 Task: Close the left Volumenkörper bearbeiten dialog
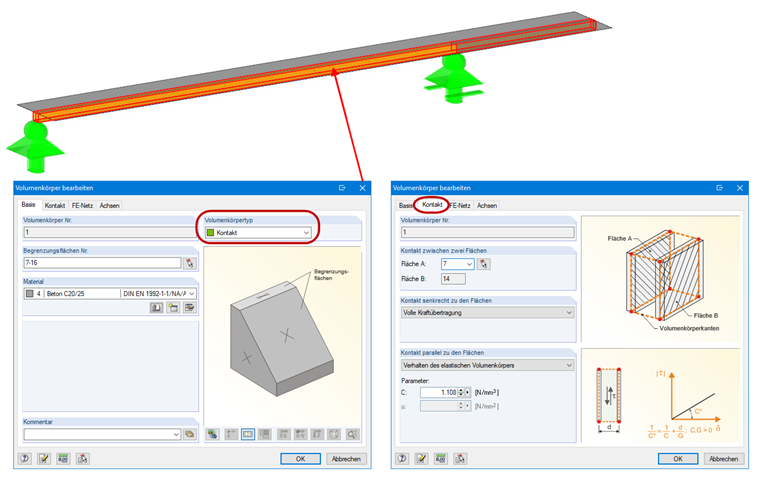pos(362,188)
